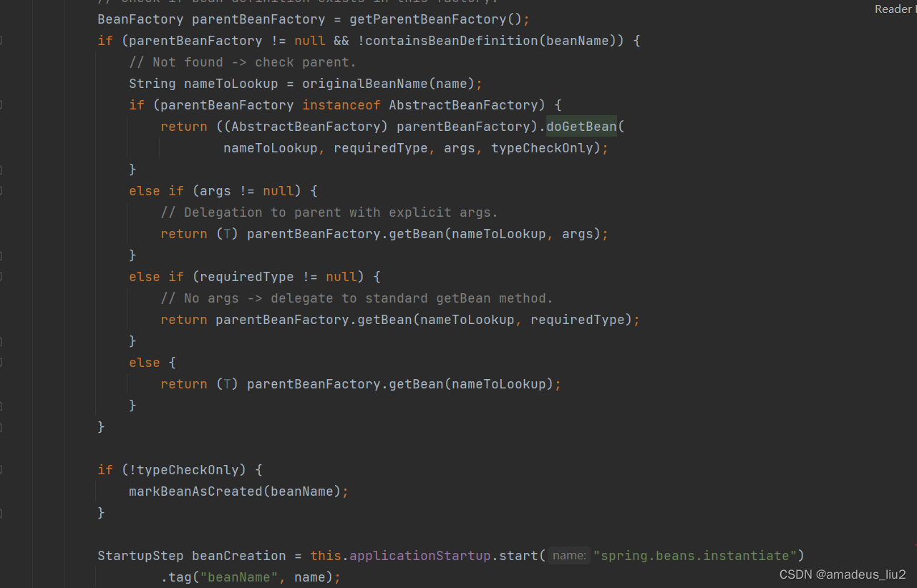This screenshot has height=588, width=917.
Task: Click the "args != null" condition
Action: (247, 191)
